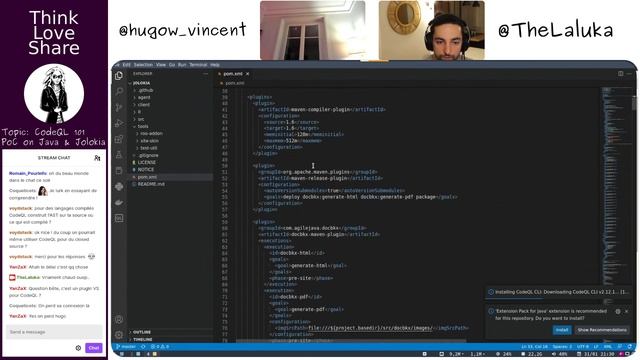
Task: Click the master branch status item
Action: click(x=126, y=347)
